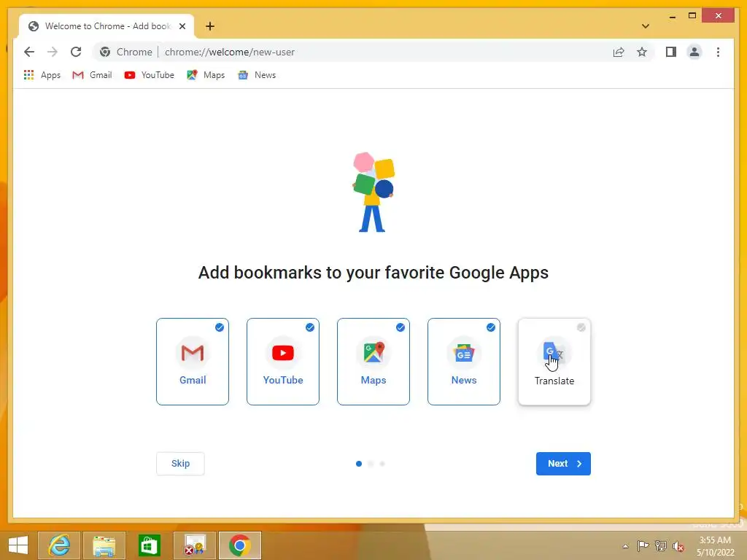Open File Explorer from the taskbar
The height and width of the screenshot is (560, 747).
pyautogui.click(x=104, y=545)
